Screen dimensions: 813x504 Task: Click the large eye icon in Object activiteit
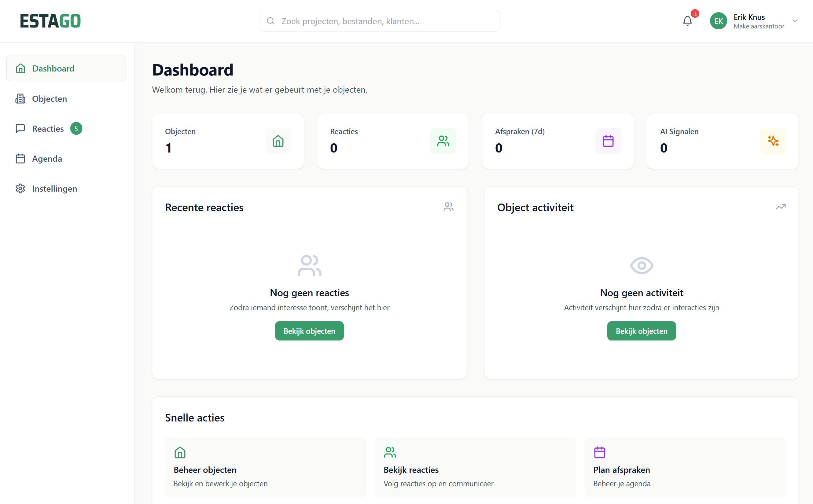pyautogui.click(x=642, y=266)
